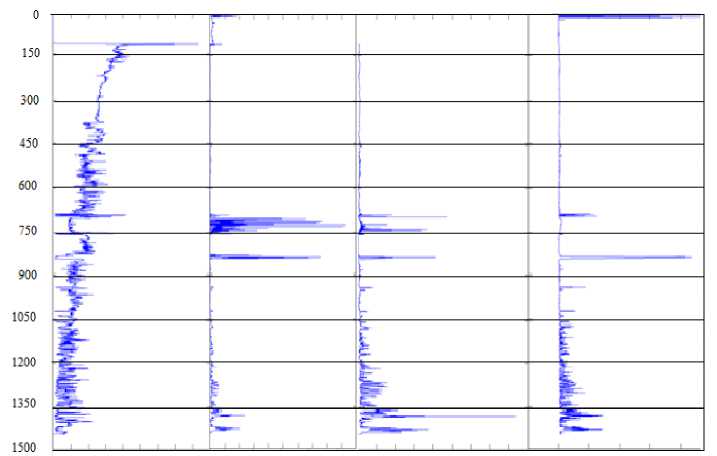
Task: Click first track's curve at the 300 gridline
Action: 99,101
